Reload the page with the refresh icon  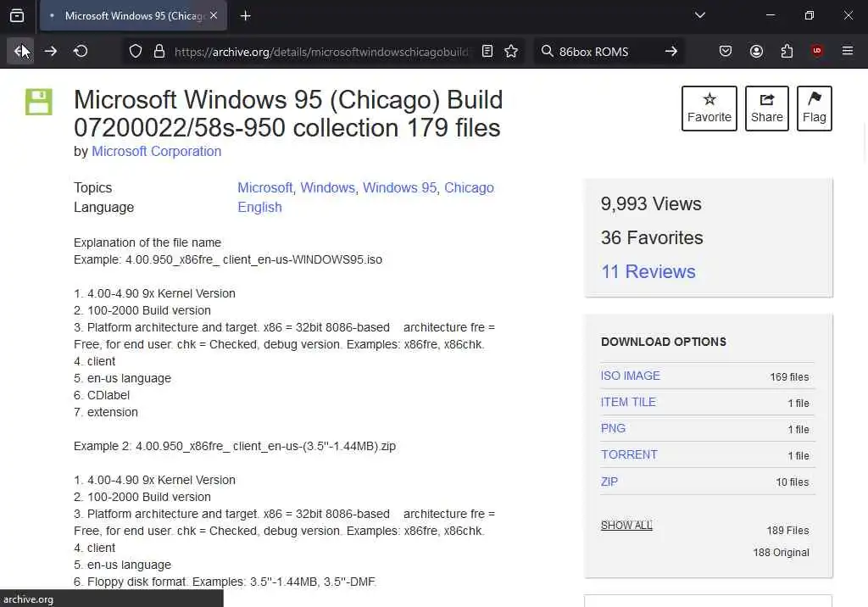tap(81, 52)
